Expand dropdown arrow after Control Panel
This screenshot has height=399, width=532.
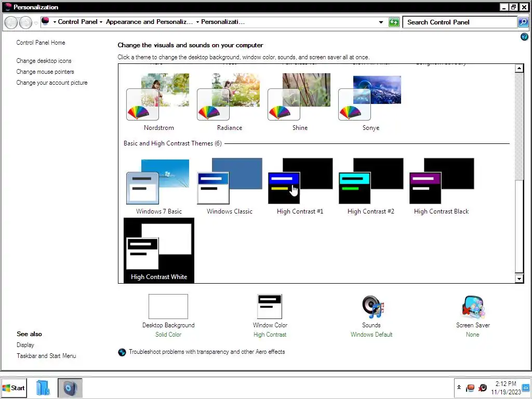[101, 22]
